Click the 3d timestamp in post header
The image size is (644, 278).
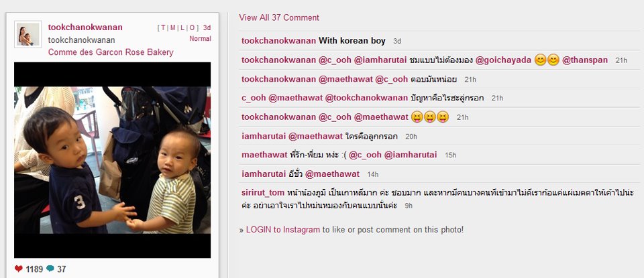click(207, 28)
